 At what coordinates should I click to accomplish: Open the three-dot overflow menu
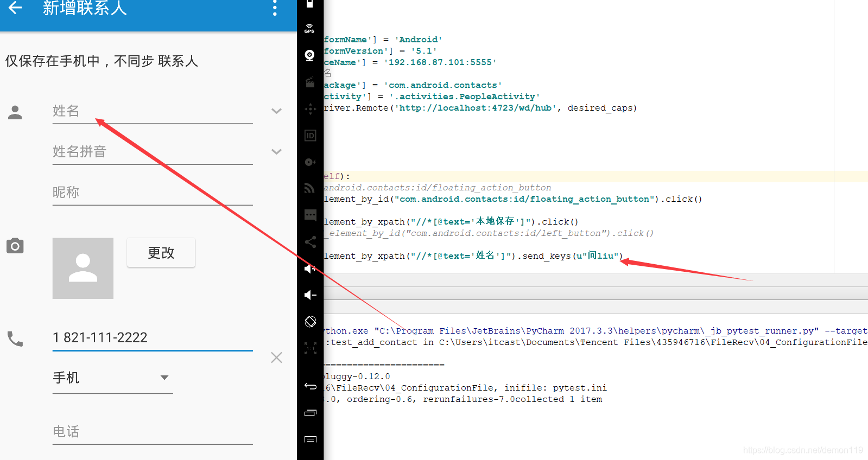(275, 8)
